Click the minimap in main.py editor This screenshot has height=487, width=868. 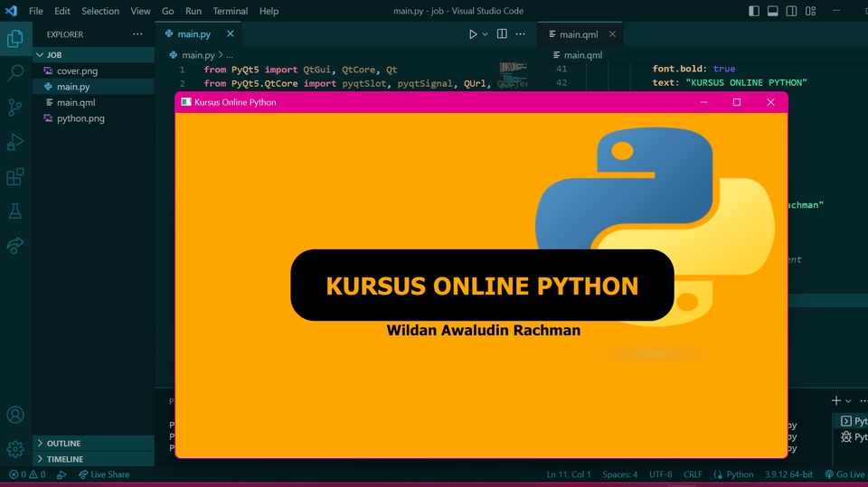(x=513, y=77)
